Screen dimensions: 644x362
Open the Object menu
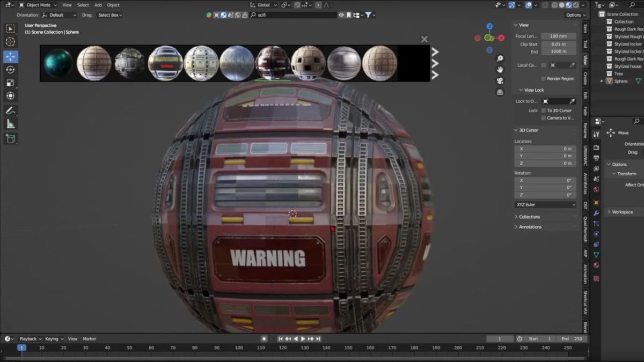pos(113,5)
